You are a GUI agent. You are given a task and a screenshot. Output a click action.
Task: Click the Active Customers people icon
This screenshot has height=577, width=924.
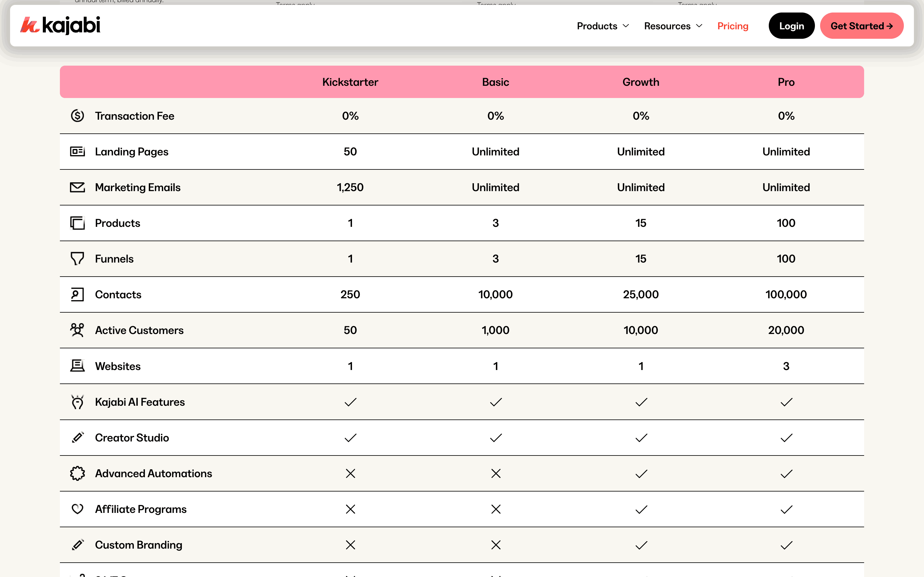coord(78,330)
